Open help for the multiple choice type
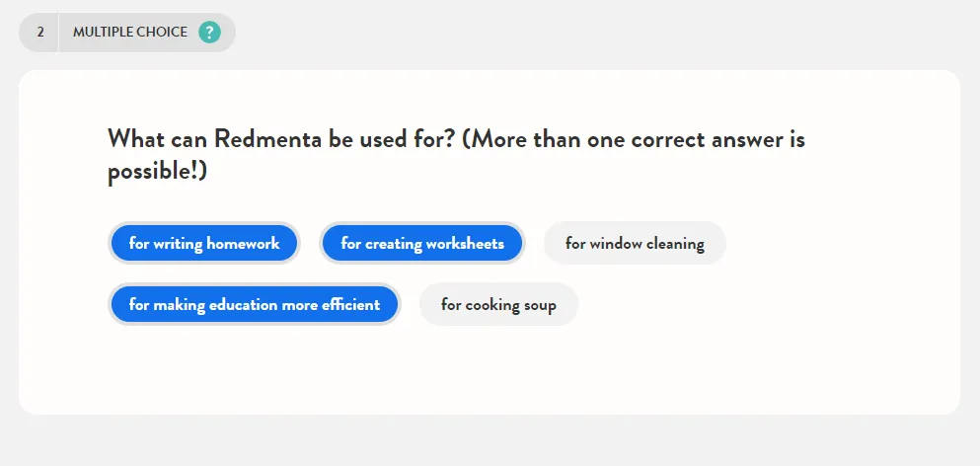Viewport: 980px width, 466px height. click(x=209, y=32)
